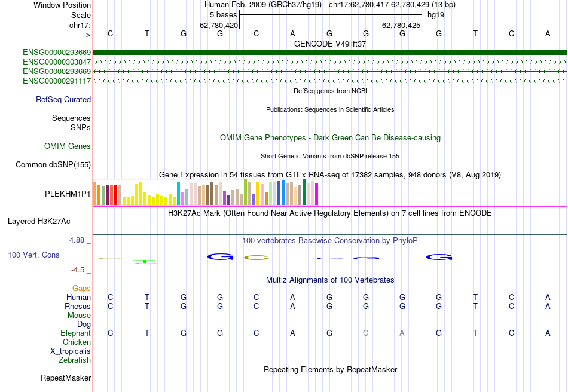Open the H3K27Ac Mark track title
Image resolution: width=568 pixels, height=392 pixels.
tap(330, 213)
